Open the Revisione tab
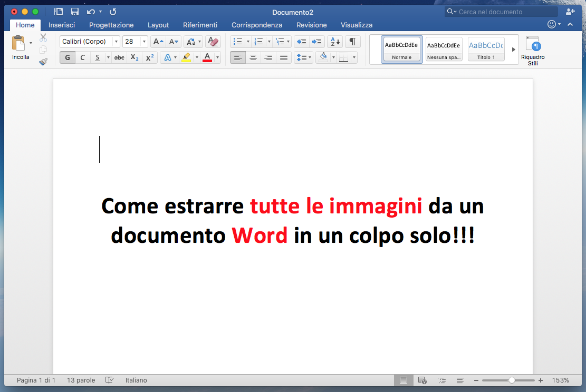This screenshot has width=586, height=392. pyautogui.click(x=312, y=25)
